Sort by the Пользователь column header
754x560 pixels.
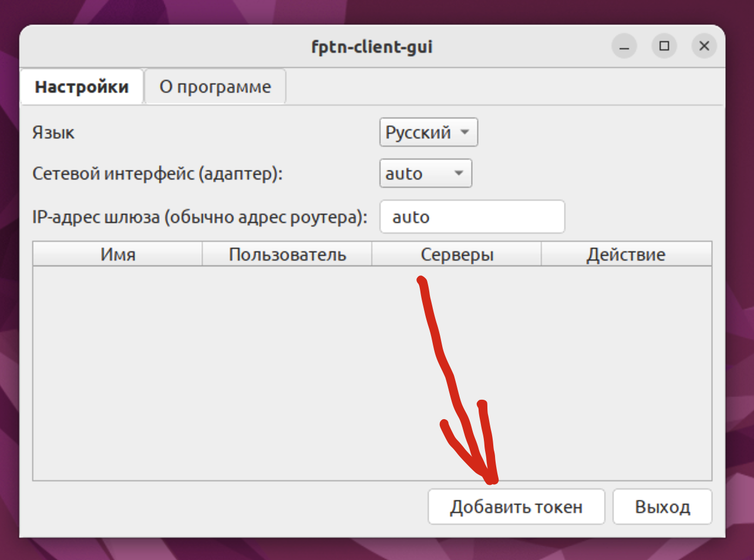[x=287, y=254]
